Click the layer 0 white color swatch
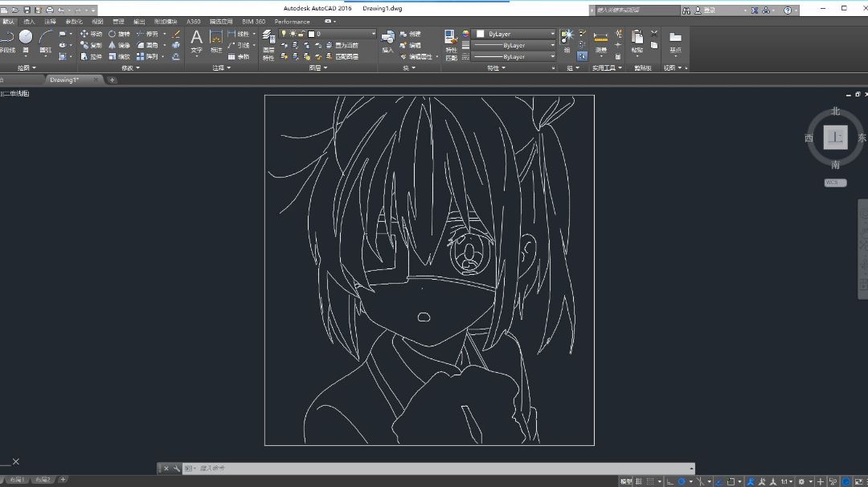This screenshot has height=487, width=868. [311, 34]
